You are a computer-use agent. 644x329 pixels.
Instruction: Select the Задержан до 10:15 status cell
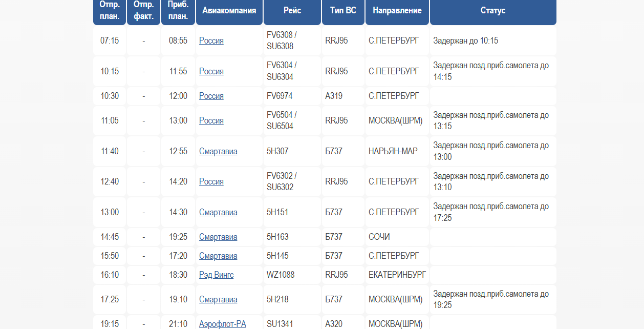coord(493,40)
